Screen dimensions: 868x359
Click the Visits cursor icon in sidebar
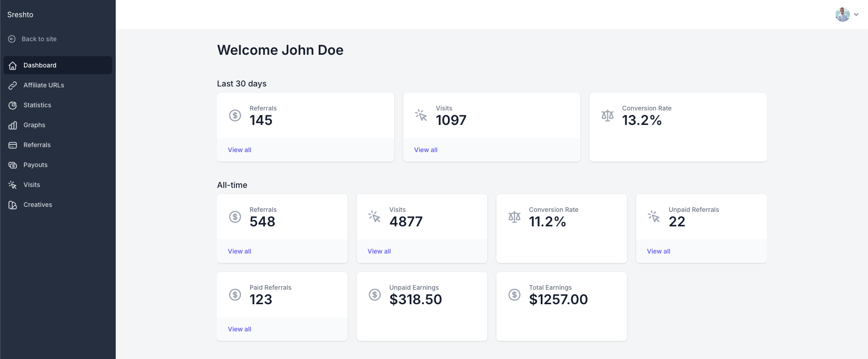(x=12, y=185)
